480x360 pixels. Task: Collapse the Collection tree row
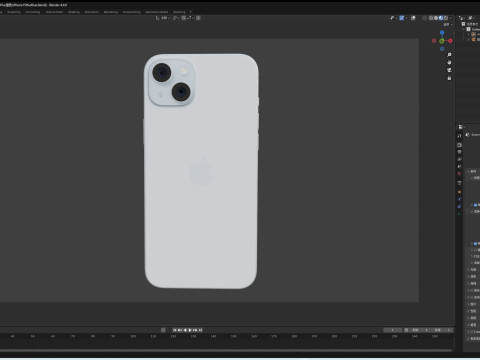[464, 29]
